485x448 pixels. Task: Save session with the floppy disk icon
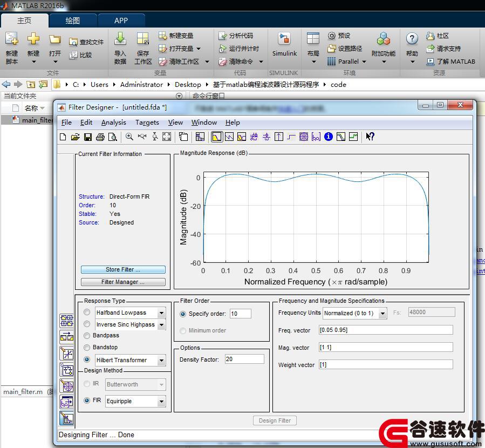88,137
